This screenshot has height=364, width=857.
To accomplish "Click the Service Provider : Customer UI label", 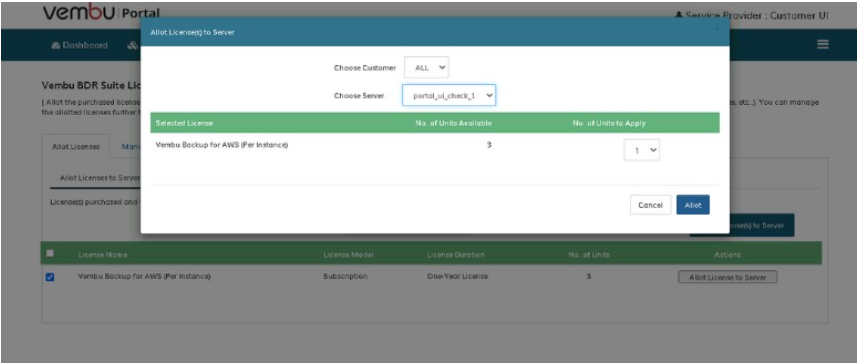I will [x=756, y=15].
